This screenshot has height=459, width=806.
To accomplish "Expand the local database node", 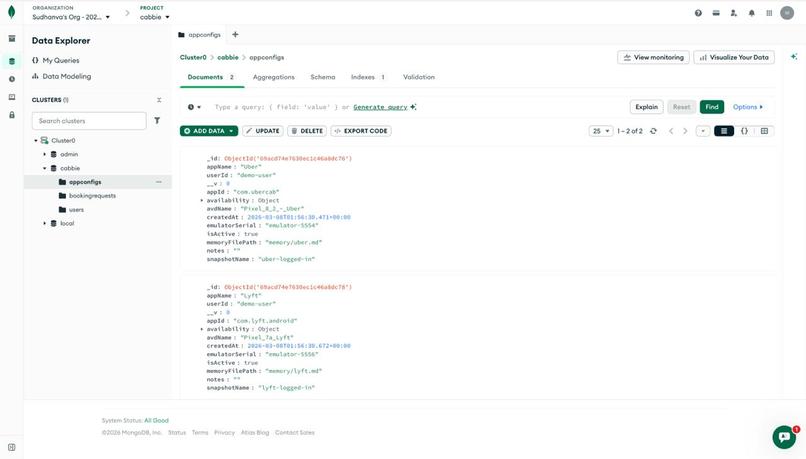I will click(45, 224).
